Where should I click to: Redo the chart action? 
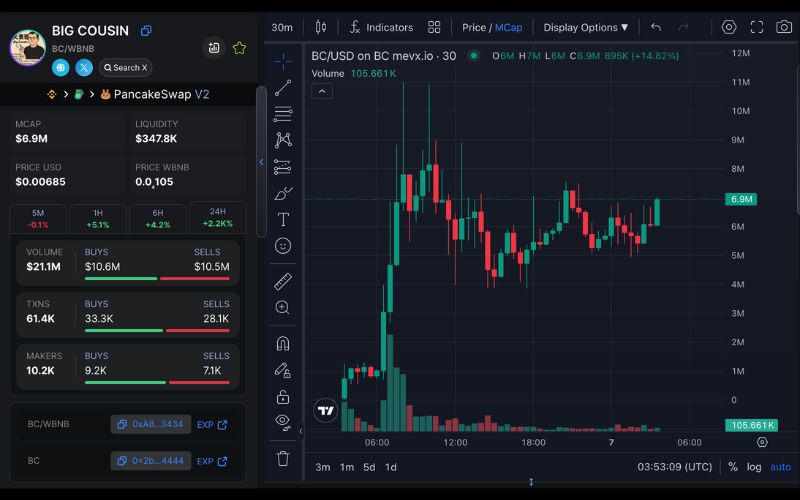point(684,27)
